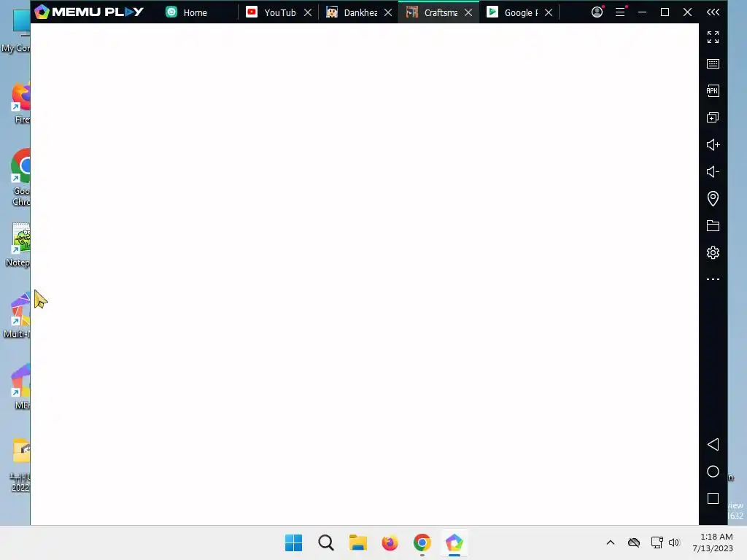
Task: Select the Firefox desktop shortcut
Action: tap(20, 103)
